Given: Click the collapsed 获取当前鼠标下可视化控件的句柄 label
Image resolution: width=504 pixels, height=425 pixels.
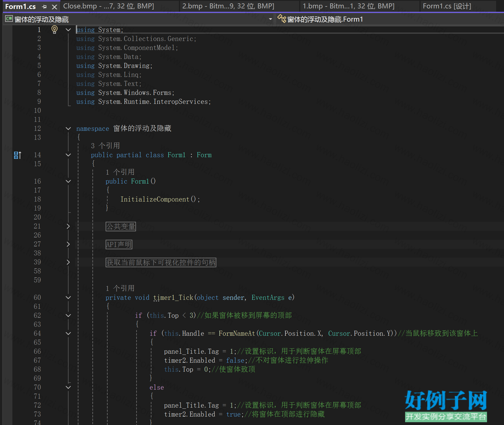Looking at the screenshot, I should pos(161,262).
